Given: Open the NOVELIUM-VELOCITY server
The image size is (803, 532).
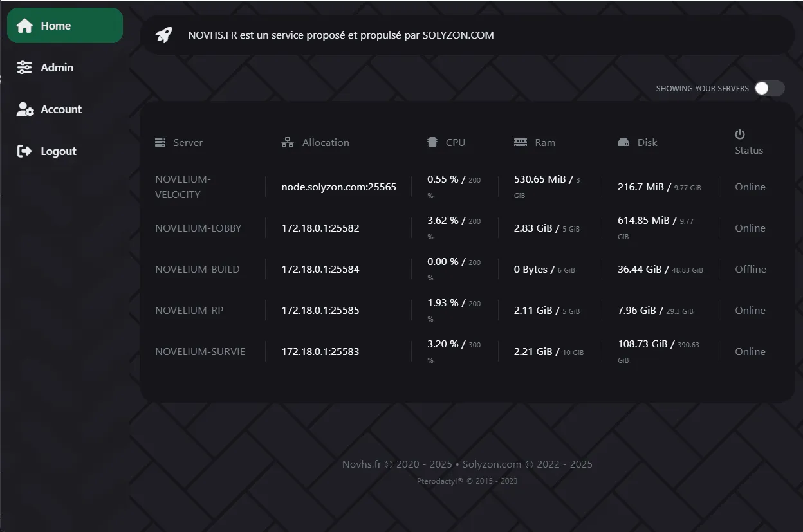Looking at the screenshot, I should [183, 187].
